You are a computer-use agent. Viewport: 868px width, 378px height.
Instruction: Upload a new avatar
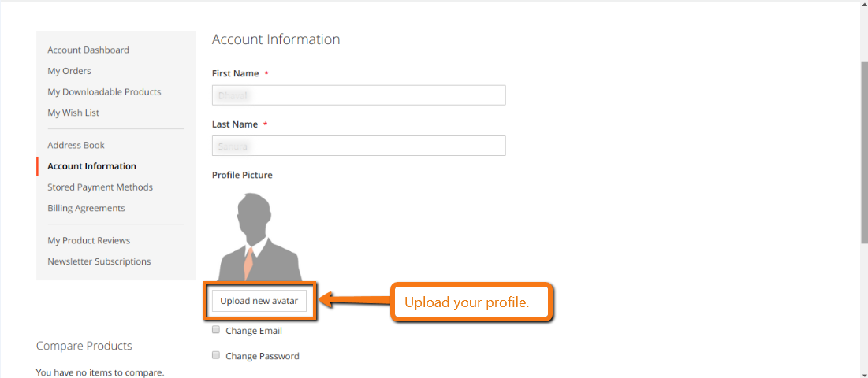(x=259, y=301)
